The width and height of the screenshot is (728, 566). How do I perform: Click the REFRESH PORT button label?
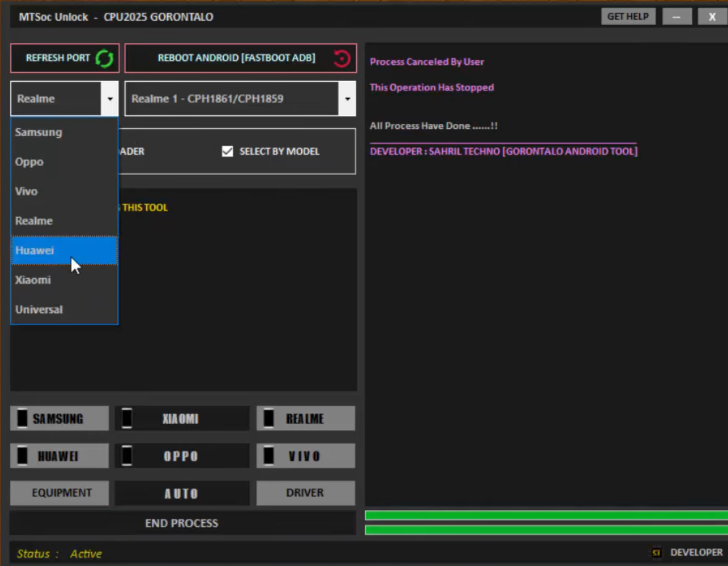58,58
